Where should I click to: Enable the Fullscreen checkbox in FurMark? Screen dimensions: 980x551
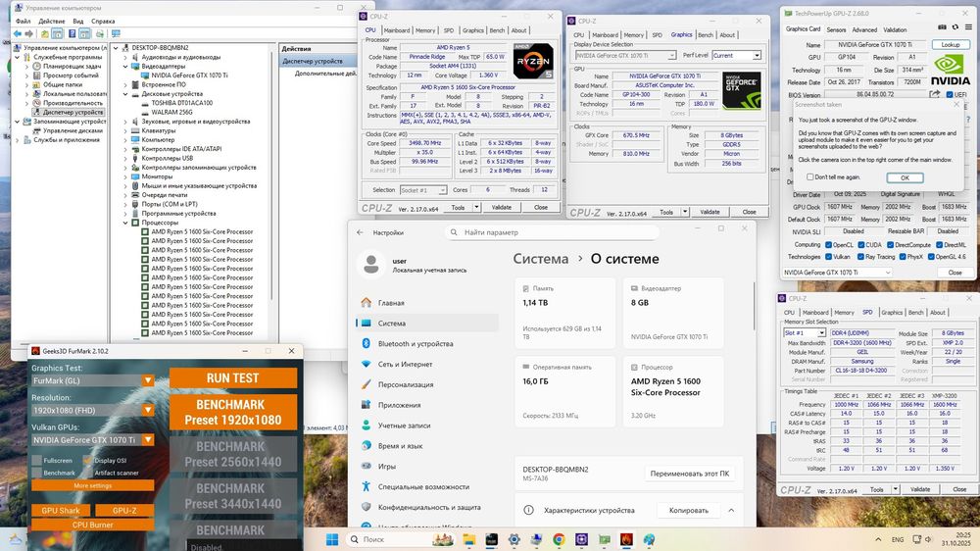37,461
